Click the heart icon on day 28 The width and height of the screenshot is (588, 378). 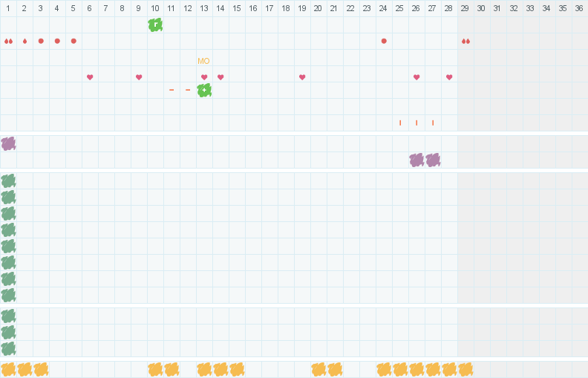point(449,77)
